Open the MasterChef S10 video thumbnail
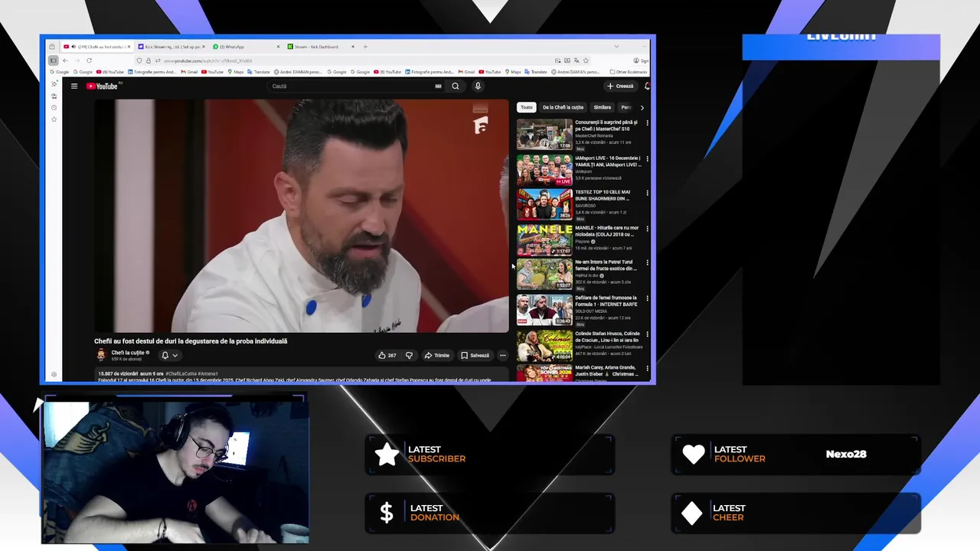The image size is (980, 551). 544,134
